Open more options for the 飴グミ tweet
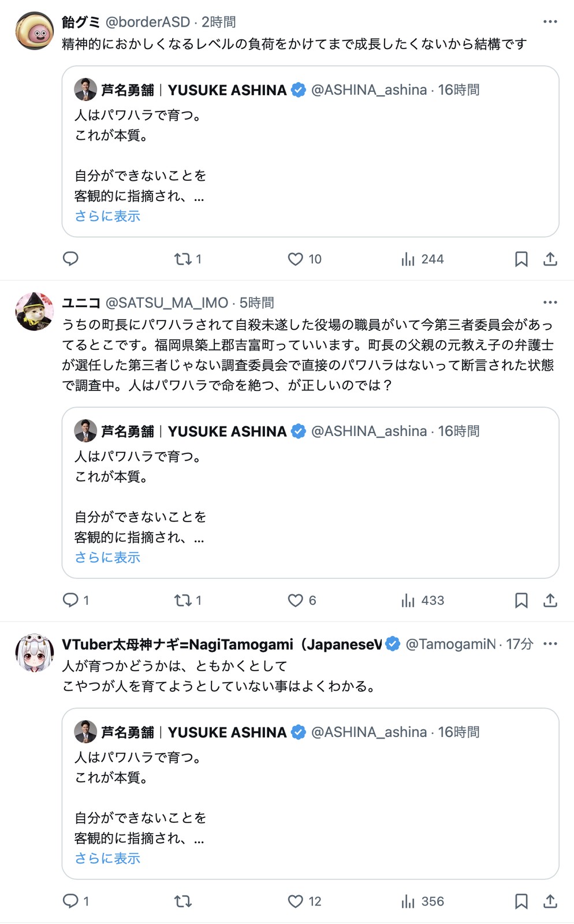The image size is (574, 924). click(x=550, y=22)
